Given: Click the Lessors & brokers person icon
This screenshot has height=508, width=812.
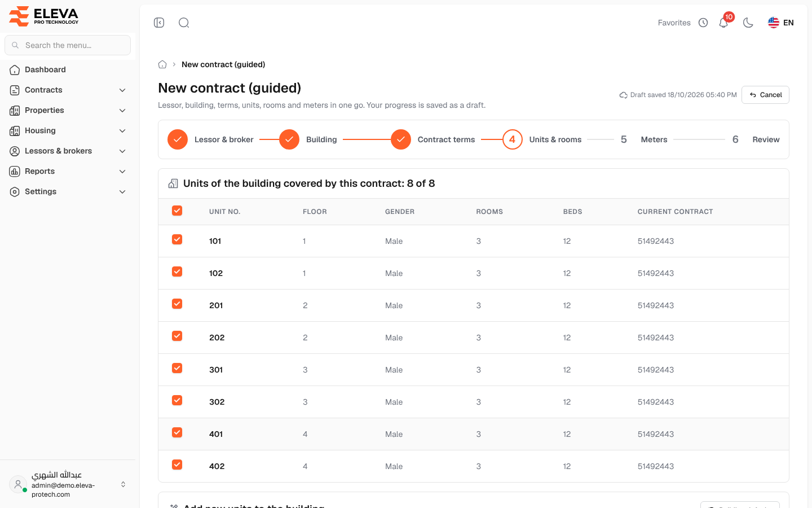Looking at the screenshot, I should click(x=15, y=151).
